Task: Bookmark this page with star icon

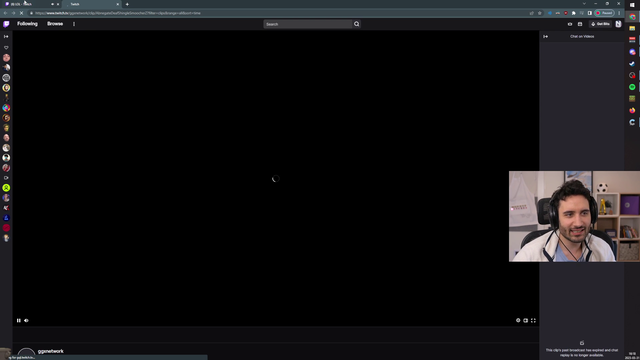Action: point(540,13)
